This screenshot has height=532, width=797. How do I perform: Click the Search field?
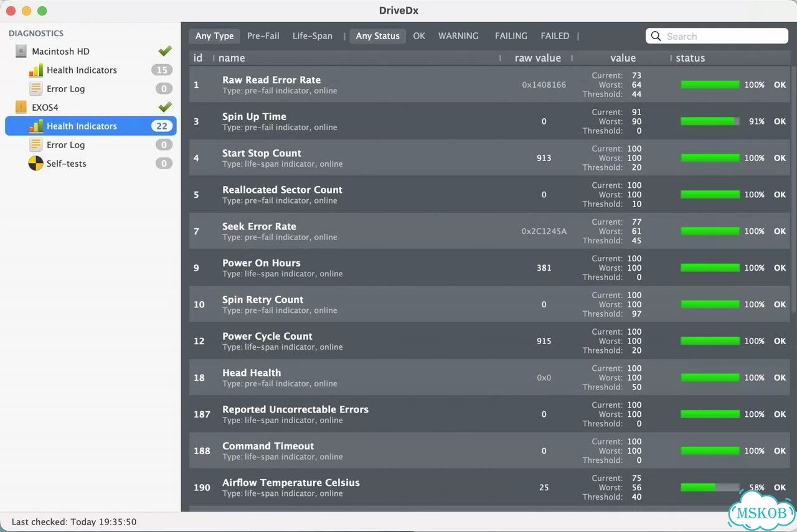coord(717,36)
